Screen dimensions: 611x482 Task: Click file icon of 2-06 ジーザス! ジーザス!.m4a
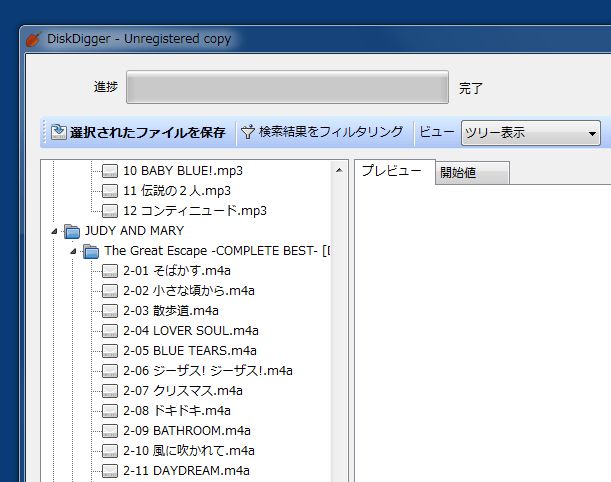pyautogui.click(x=110, y=371)
